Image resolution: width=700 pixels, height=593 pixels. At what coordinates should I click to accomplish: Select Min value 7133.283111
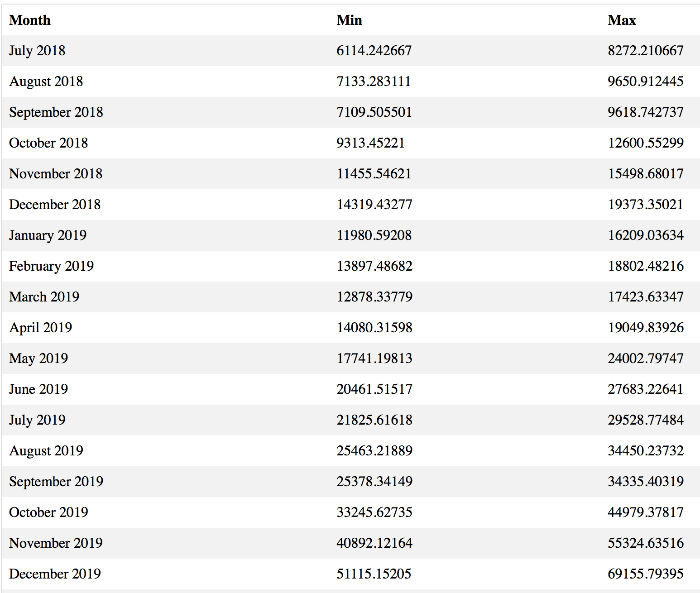[x=374, y=81]
